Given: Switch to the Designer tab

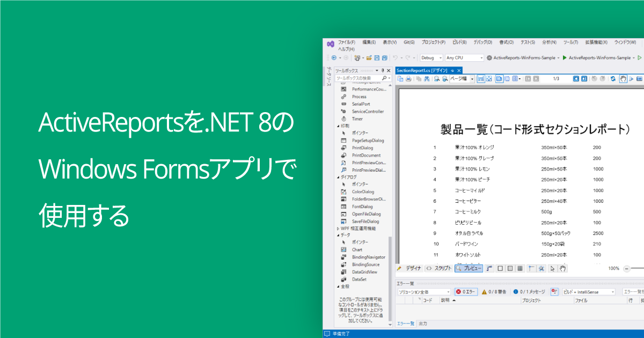Looking at the screenshot, I should pyautogui.click(x=409, y=268).
